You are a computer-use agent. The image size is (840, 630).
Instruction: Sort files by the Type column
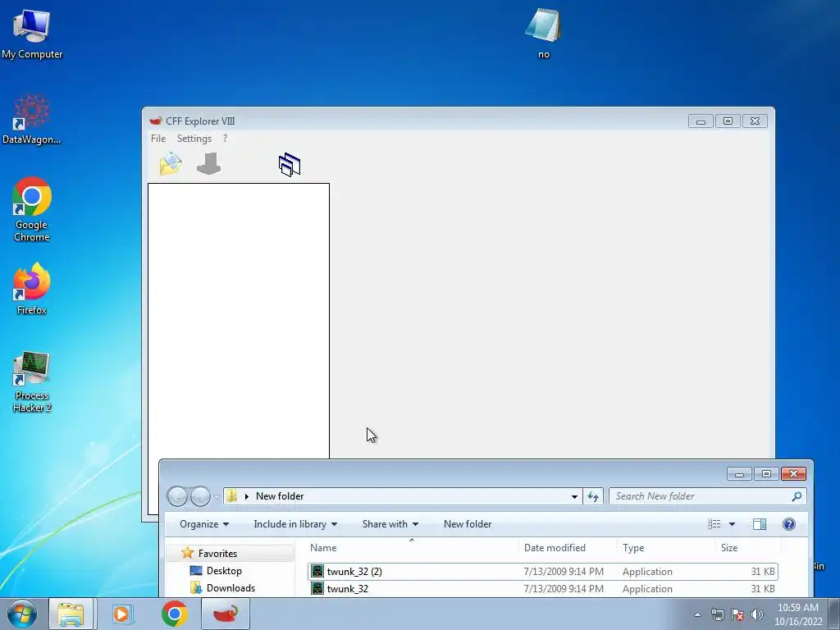666,547
